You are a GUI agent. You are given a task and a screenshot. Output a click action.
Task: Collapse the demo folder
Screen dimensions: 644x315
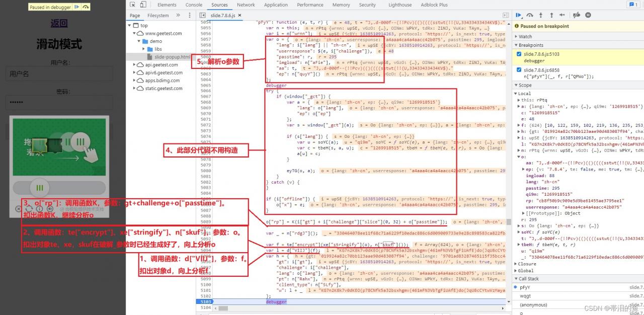[139, 41]
